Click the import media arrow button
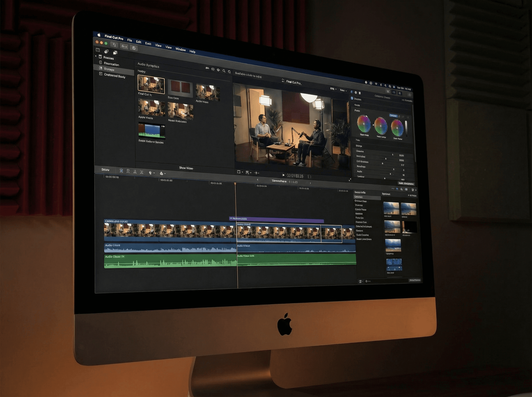 tap(114, 45)
